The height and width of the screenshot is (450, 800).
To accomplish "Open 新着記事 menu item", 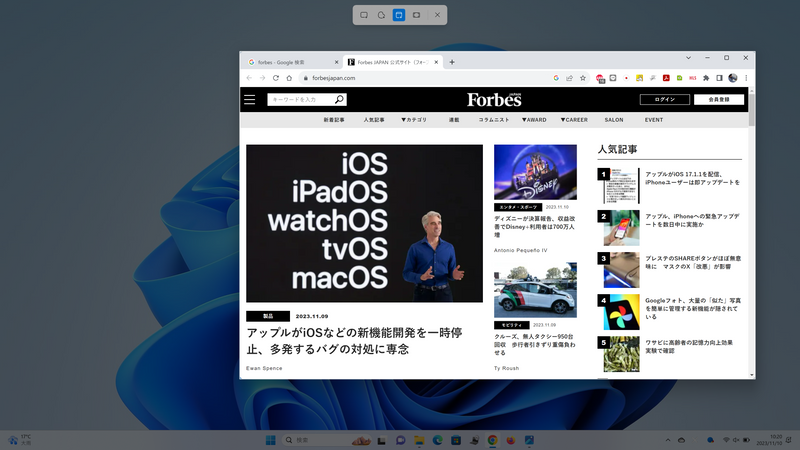I will [334, 120].
